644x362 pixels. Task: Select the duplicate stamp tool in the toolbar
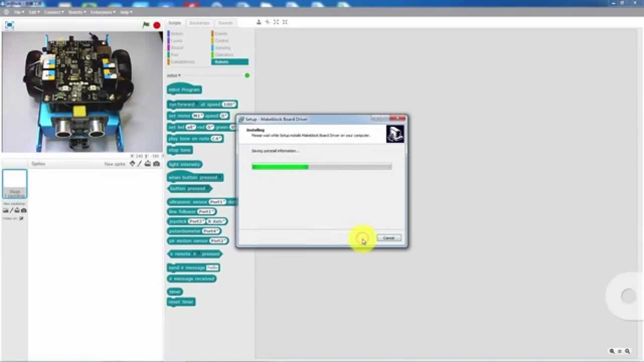pos(259,22)
